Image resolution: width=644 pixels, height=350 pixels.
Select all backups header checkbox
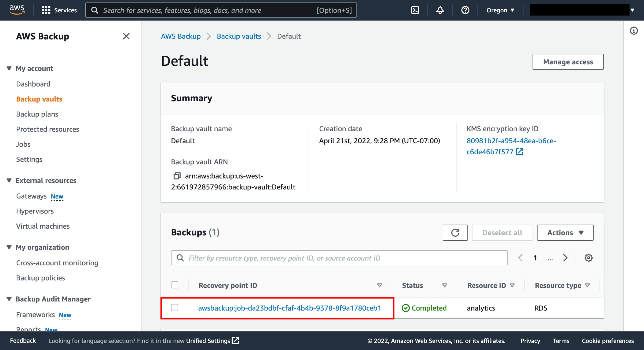click(x=175, y=285)
